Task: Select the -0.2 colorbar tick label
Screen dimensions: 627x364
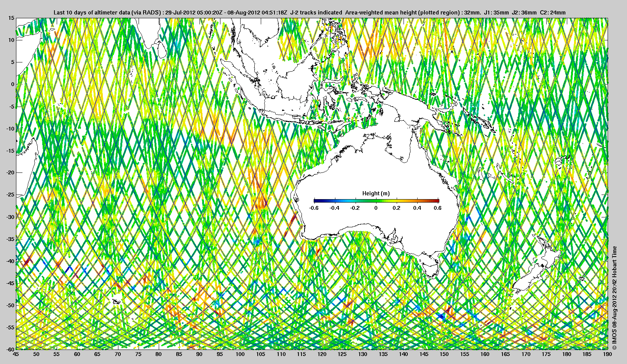Action: (x=355, y=208)
